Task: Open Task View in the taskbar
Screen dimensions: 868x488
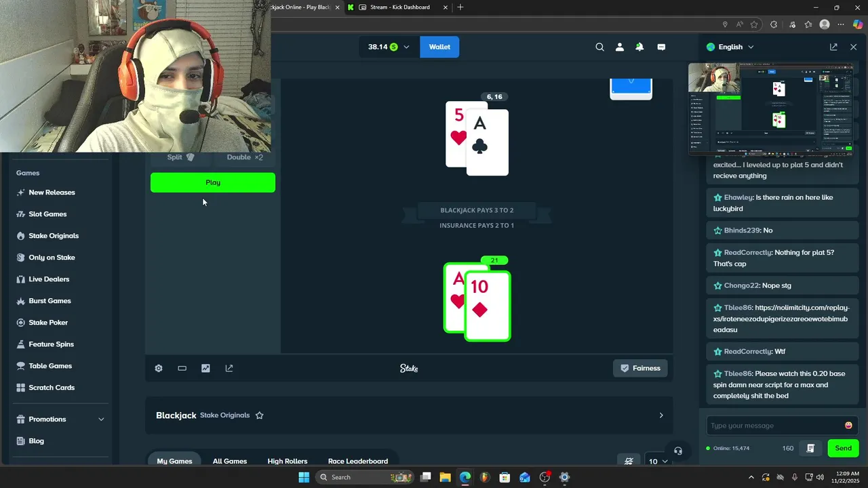Action: tap(425, 477)
